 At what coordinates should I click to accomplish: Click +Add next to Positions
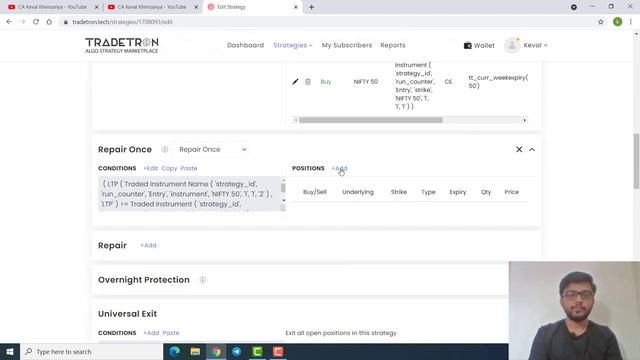(339, 168)
